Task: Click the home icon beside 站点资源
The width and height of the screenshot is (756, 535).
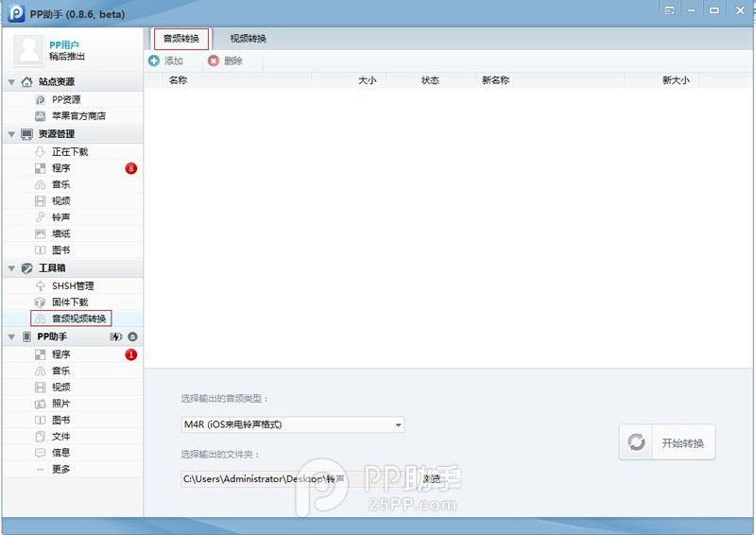Action: [27, 81]
